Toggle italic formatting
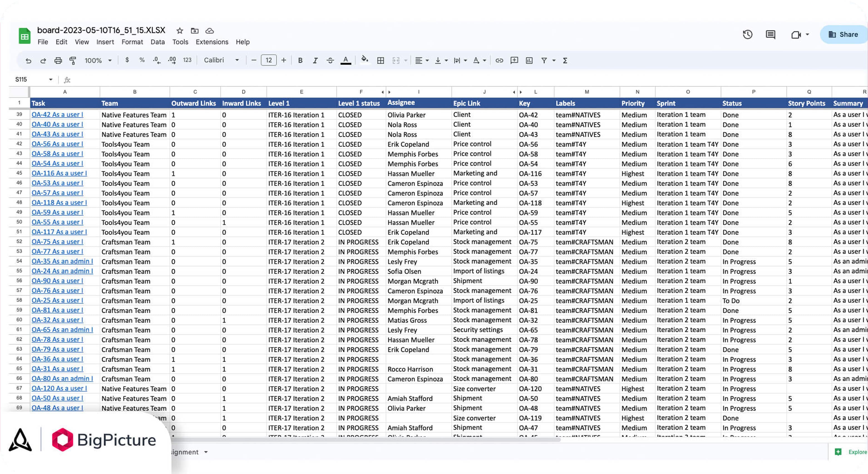The image size is (868, 474). (x=315, y=60)
